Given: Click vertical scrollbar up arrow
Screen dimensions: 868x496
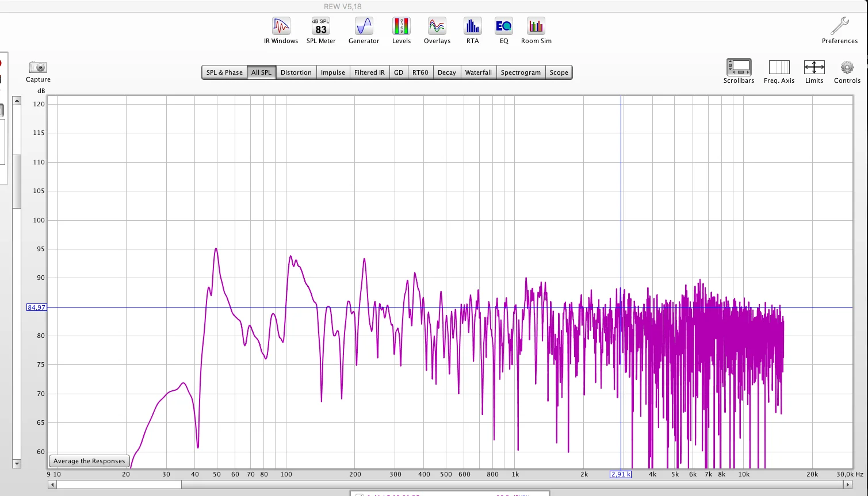Looking at the screenshot, I should [x=17, y=101].
